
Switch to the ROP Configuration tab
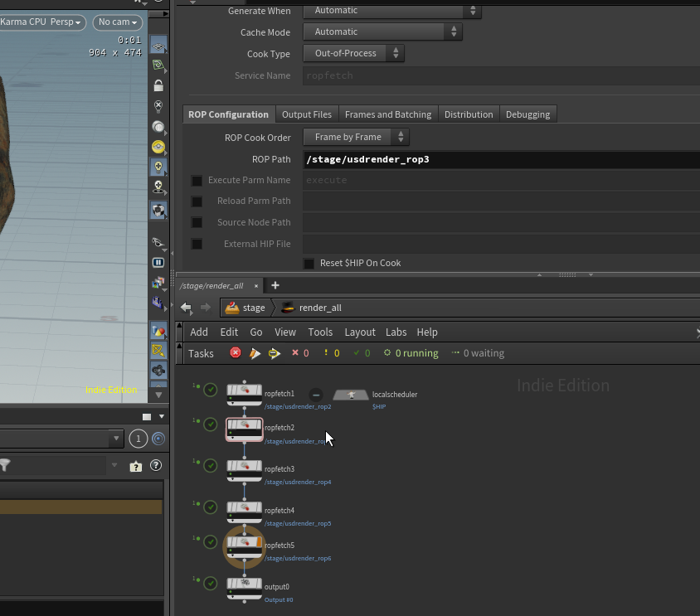[x=229, y=114]
